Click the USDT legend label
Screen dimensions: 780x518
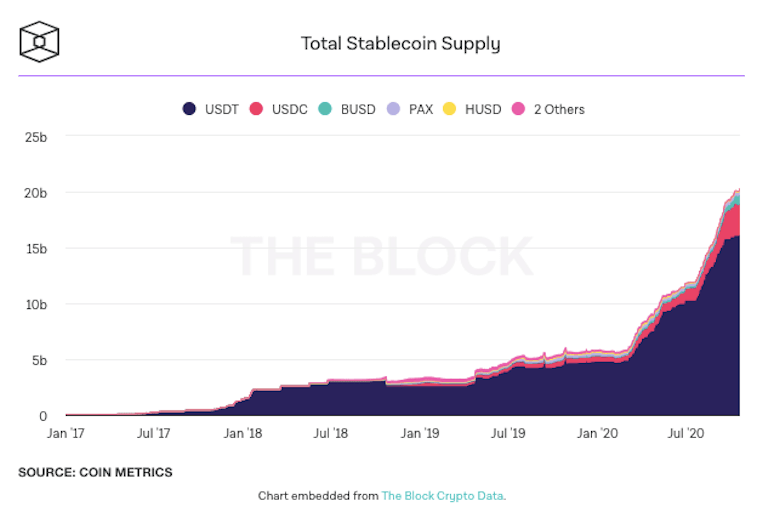point(222,109)
